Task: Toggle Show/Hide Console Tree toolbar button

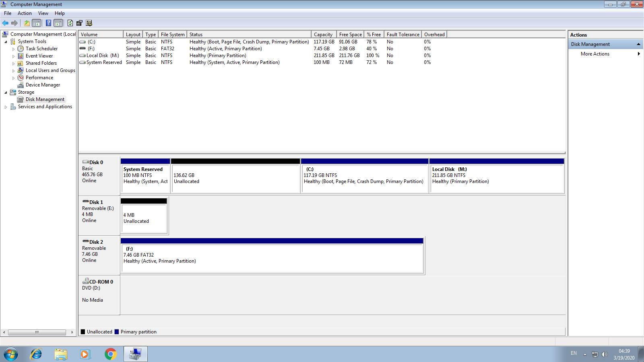Action: [x=37, y=23]
